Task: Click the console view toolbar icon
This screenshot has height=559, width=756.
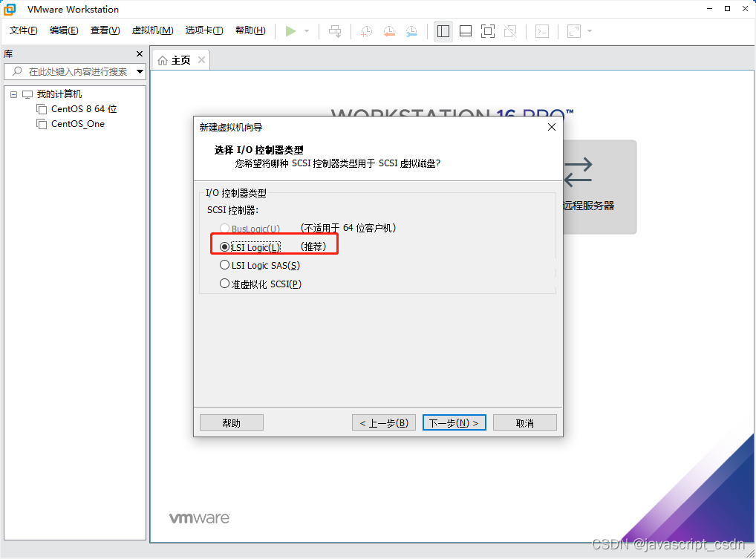Action: (x=542, y=31)
